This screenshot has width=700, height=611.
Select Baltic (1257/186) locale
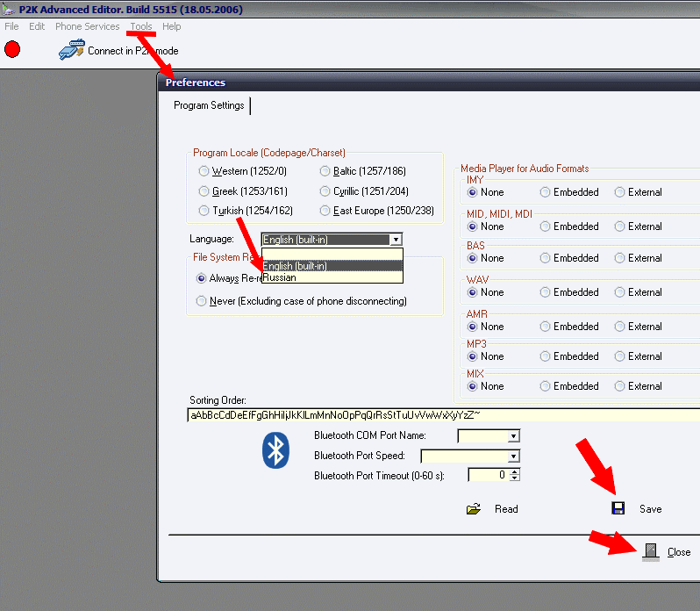click(x=325, y=171)
